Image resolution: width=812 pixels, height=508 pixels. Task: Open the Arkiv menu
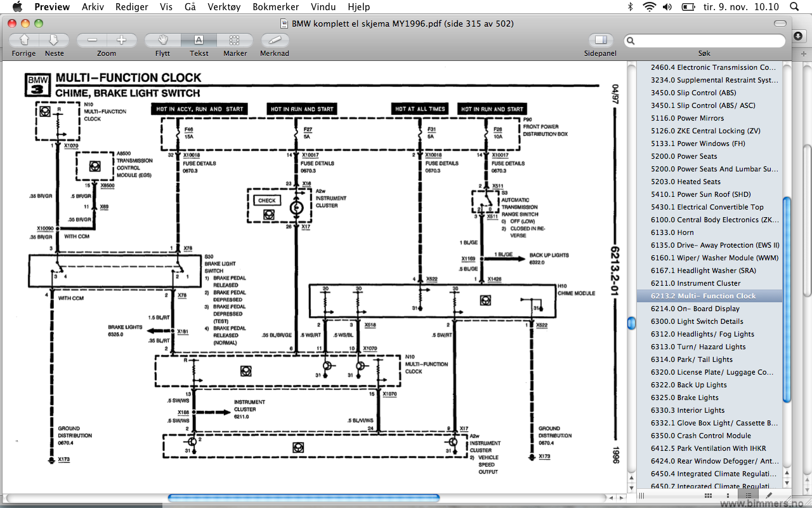93,7
